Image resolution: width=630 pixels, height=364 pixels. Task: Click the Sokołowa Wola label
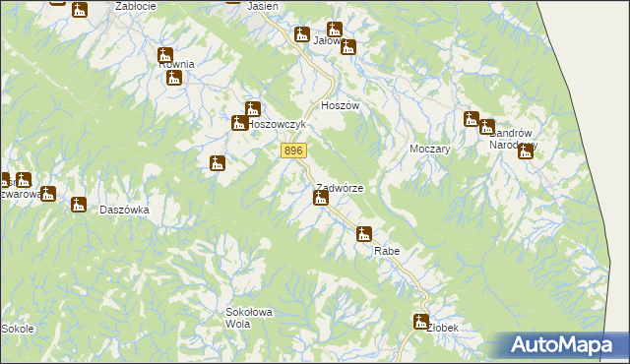(249, 318)
